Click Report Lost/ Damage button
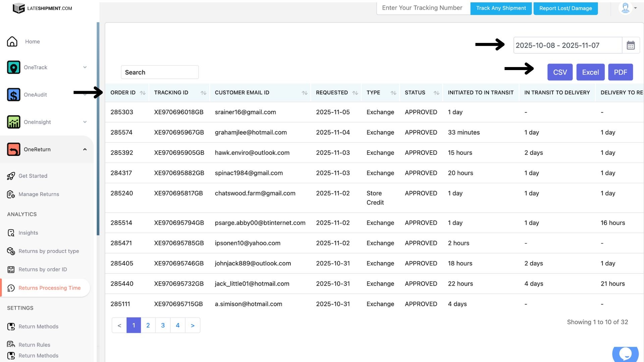The width and height of the screenshot is (644, 362). (566, 8)
